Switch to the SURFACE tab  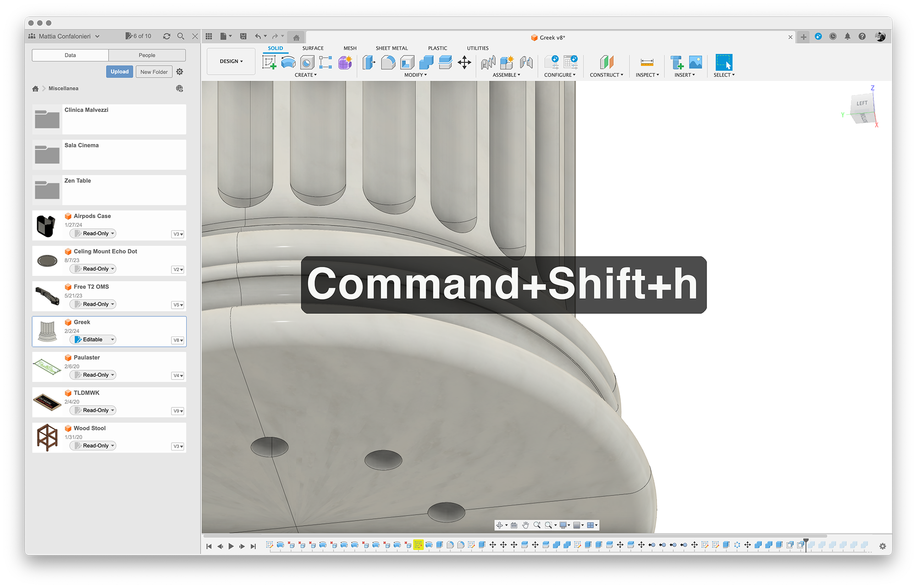[x=313, y=48]
